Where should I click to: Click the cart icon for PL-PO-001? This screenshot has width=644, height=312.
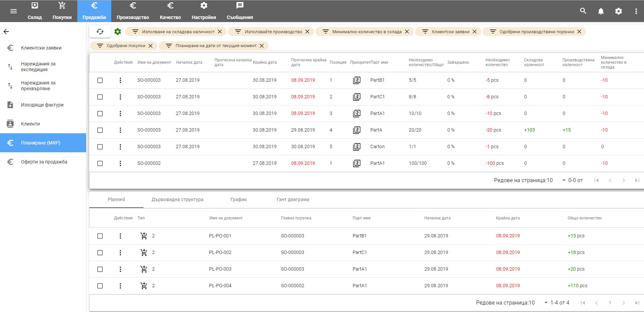coord(144,236)
